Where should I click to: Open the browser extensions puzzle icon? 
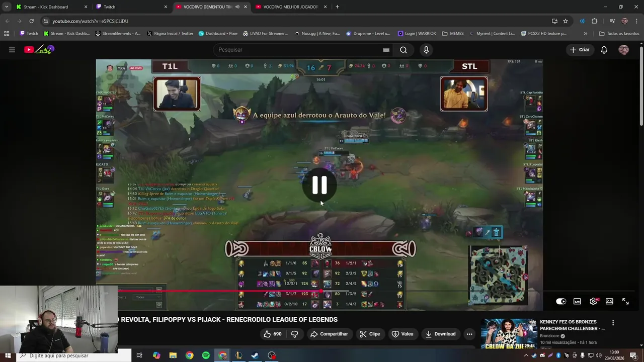click(x=594, y=21)
